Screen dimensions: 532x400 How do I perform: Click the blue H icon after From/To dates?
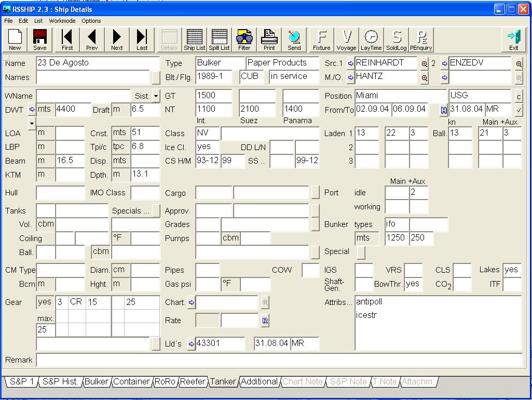(444, 110)
